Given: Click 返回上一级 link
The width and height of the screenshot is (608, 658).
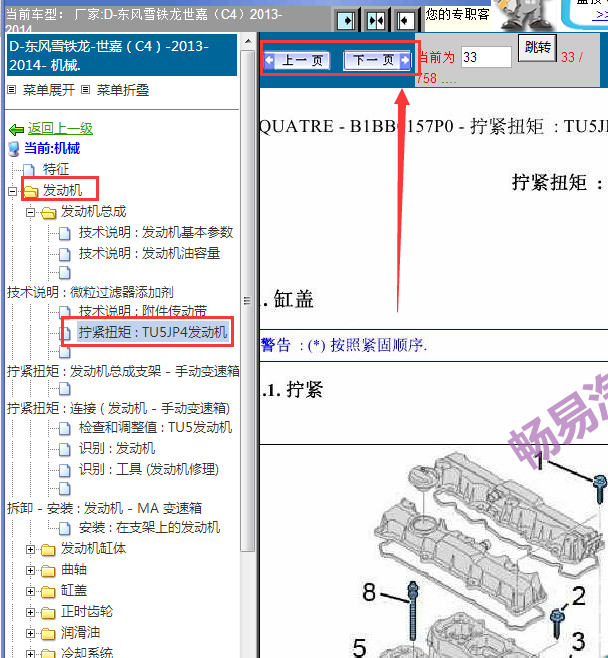Looking at the screenshot, I should pos(60,128).
